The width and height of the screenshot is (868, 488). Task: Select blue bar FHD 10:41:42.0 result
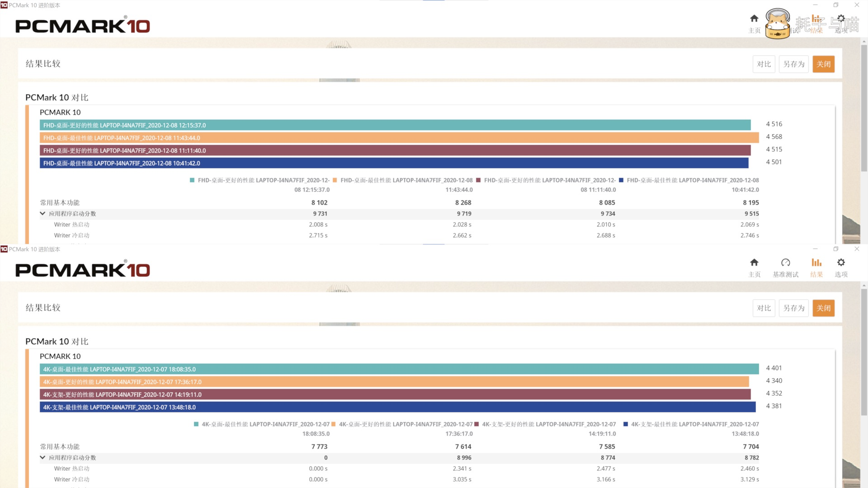[x=394, y=163]
